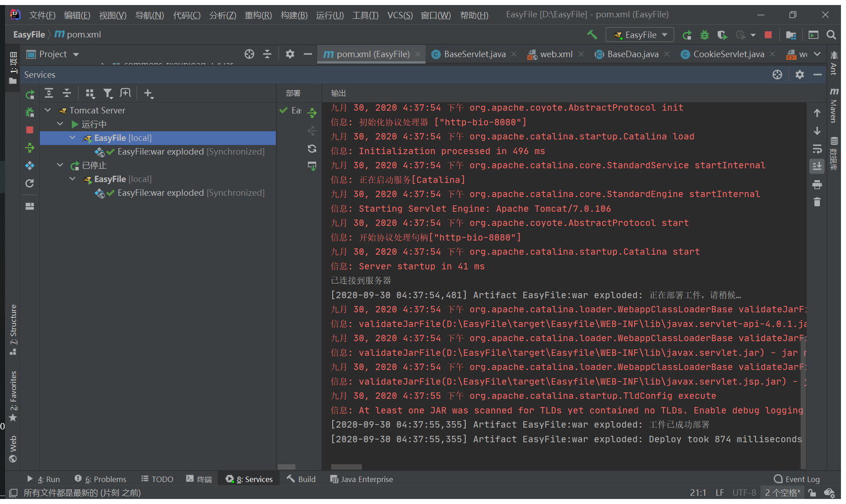Viewport: 846px width, 504px height.
Task: Open the Project view dropdown
Action: pyautogui.click(x=53, y=54)
